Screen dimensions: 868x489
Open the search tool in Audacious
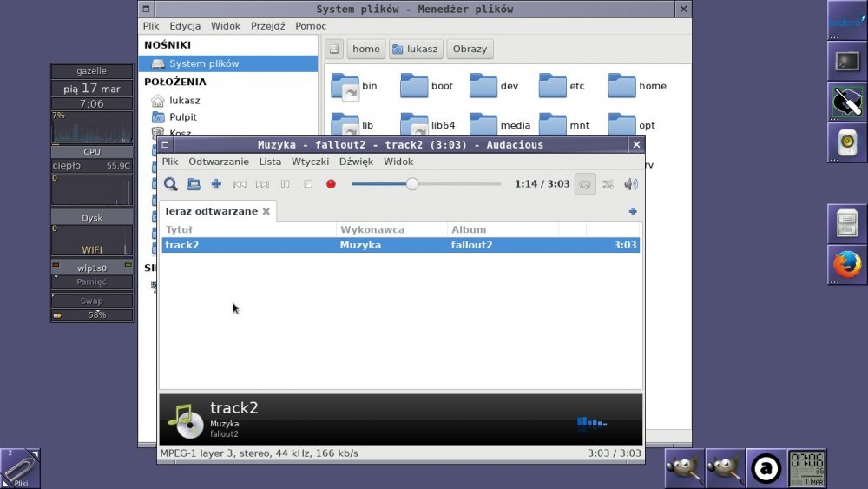tap(170, 184)
